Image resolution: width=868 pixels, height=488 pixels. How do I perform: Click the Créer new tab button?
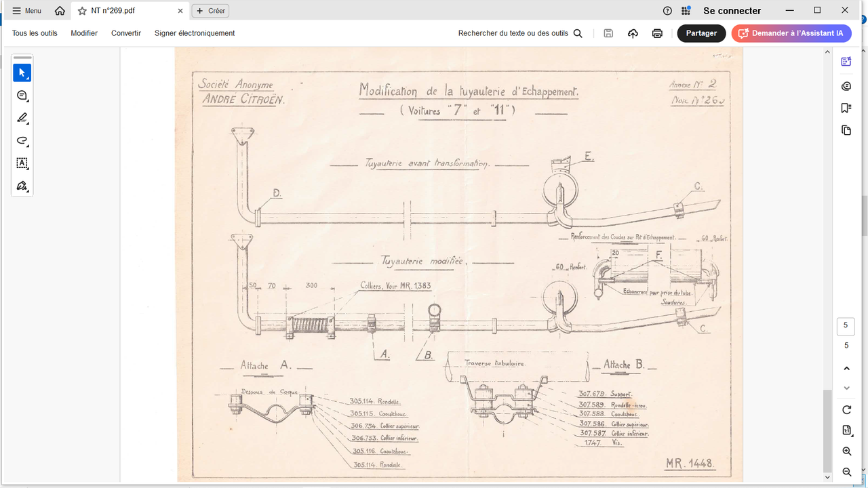(x=210, y=11)
